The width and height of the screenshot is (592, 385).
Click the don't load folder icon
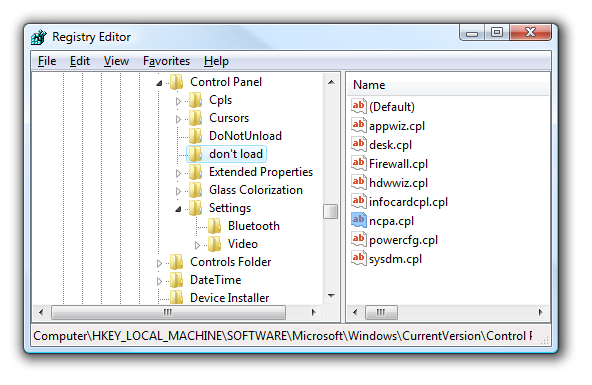click(196, 154)
